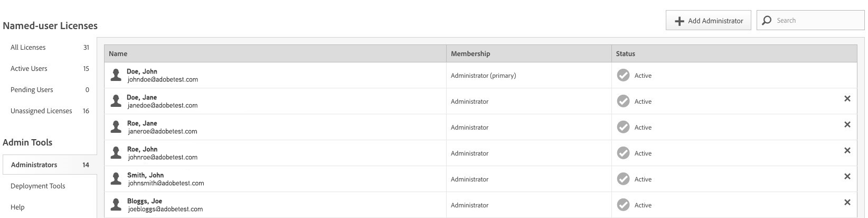868x218 pixels.
Task: Open the All Licenses list
Action: [x=28, y=47]
